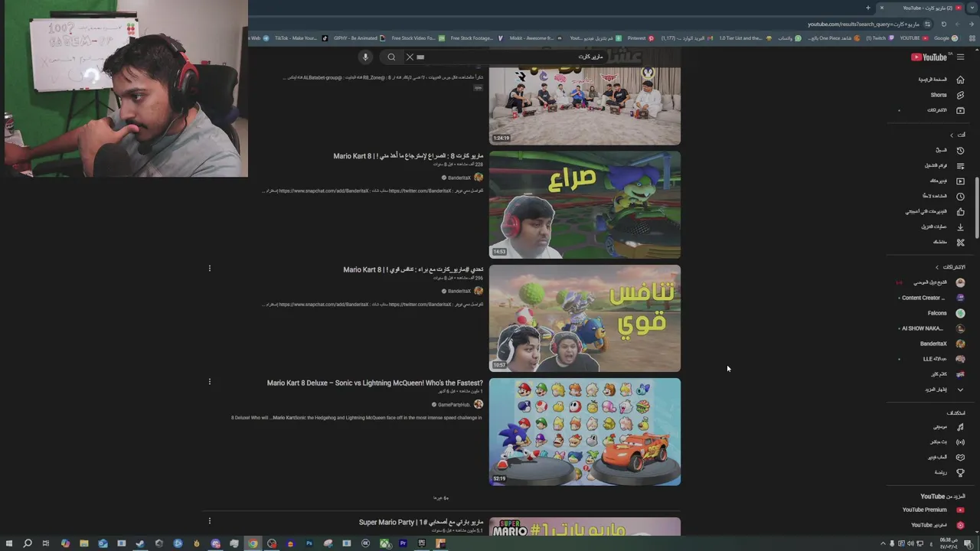Click the voice search microphone button
Screen dimensions: 980x551
365,57
